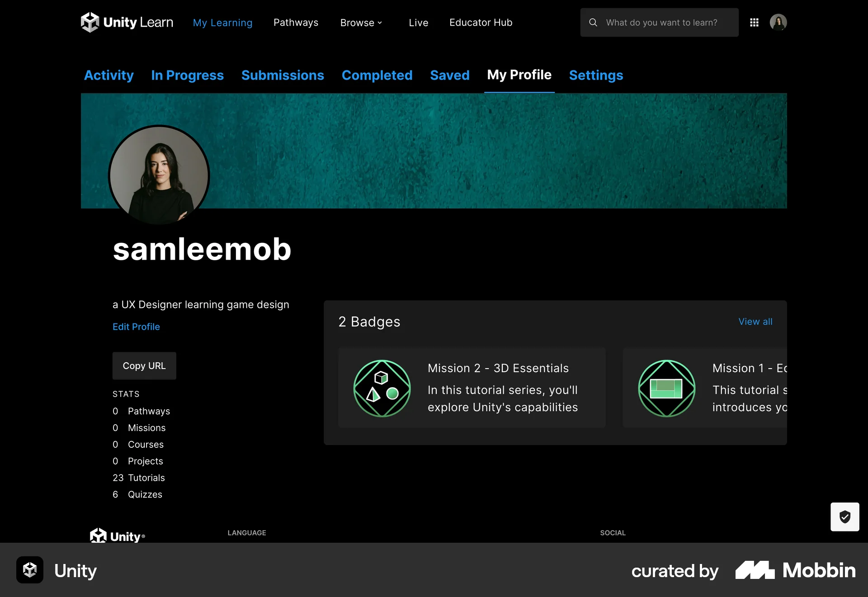The height and width of the screenshot is (597, 868).
Task: Click the Mission 2 - 3D Essentials badge icon
Action: pyautogui.click(x=382, y=388)
